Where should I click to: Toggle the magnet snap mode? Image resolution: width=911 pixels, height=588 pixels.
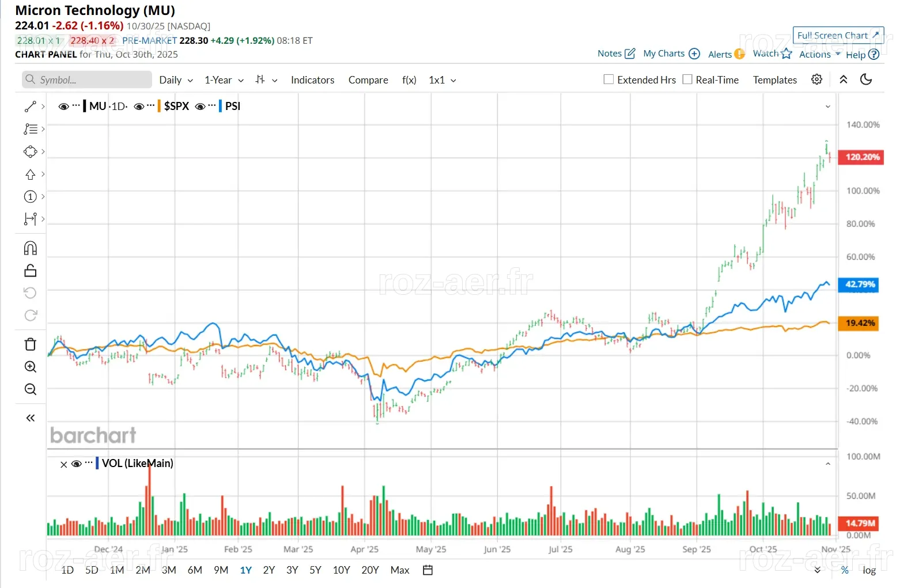click(x=31, y=248)
